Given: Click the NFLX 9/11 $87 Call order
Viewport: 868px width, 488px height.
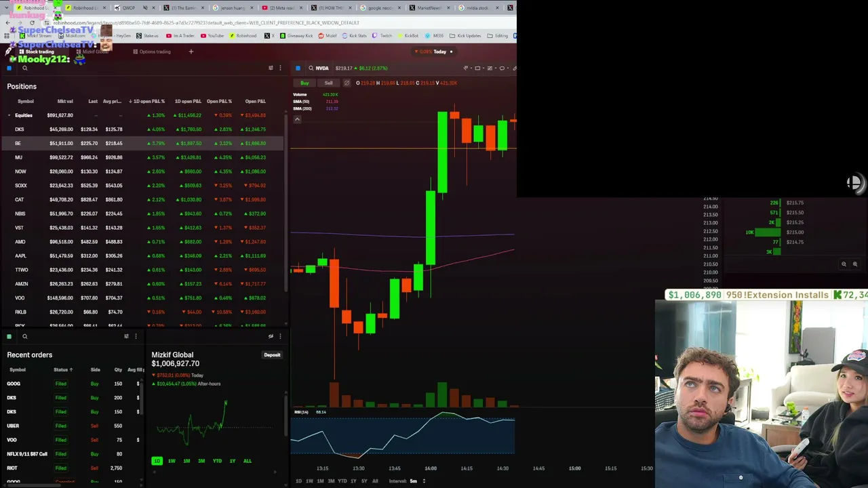Looking at the screenshot, I should 73,454.
